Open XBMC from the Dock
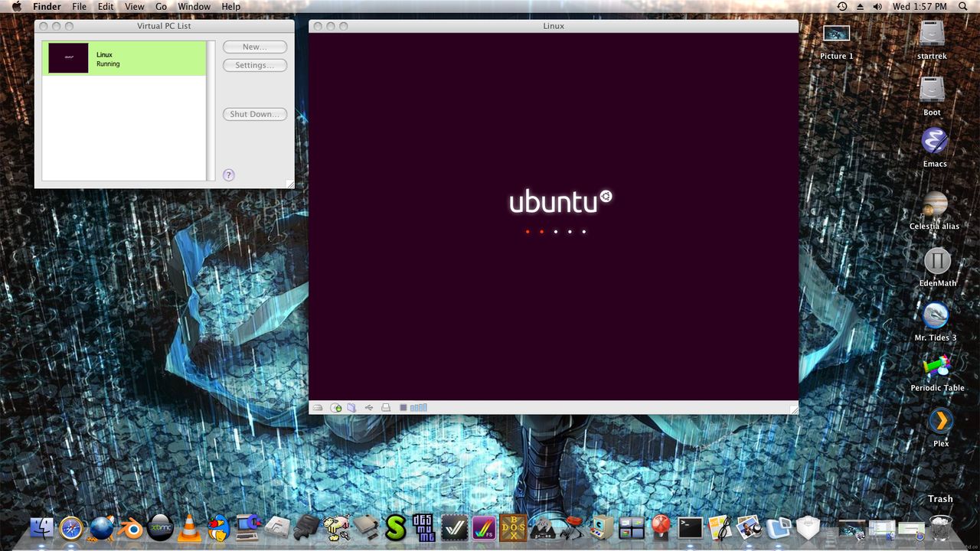Image resolution: width=980 pixels, height=551 pixels. tap(160, 528)
